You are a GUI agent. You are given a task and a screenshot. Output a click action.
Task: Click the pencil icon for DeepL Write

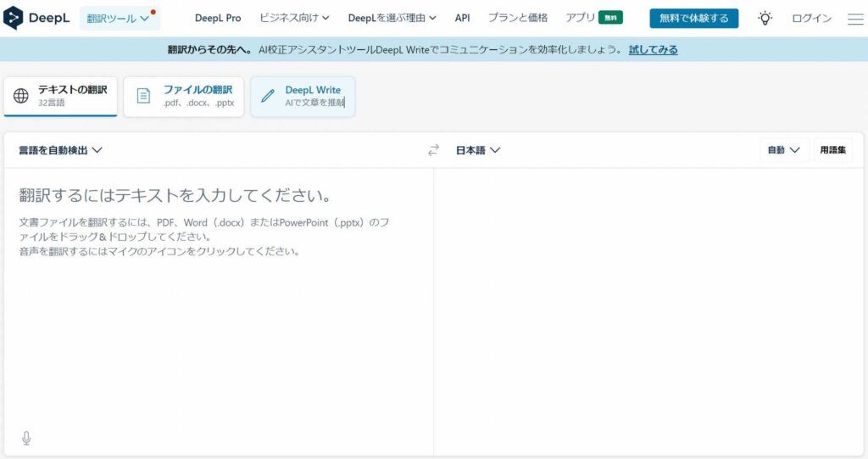coord(268,96)
